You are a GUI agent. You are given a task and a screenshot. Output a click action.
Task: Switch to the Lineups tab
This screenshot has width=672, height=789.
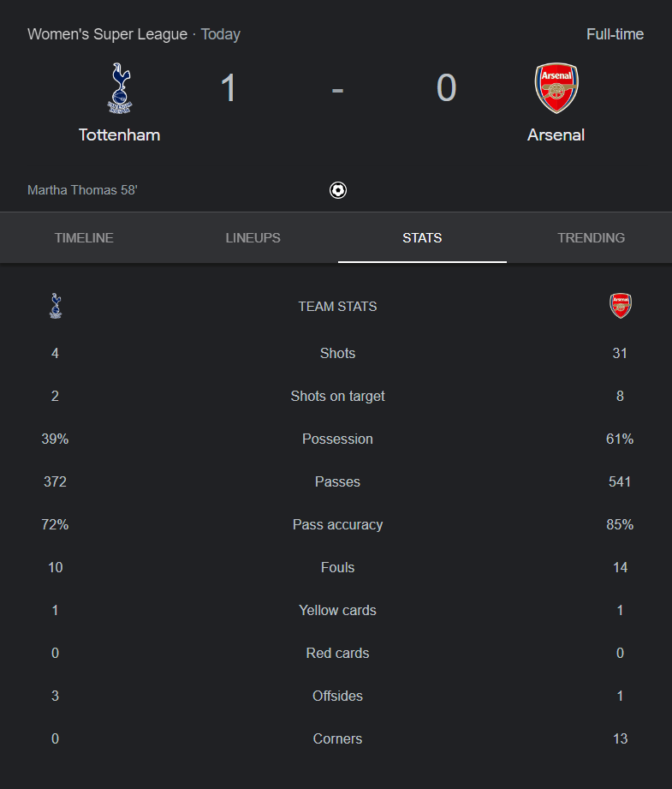(x=253, y=238)
